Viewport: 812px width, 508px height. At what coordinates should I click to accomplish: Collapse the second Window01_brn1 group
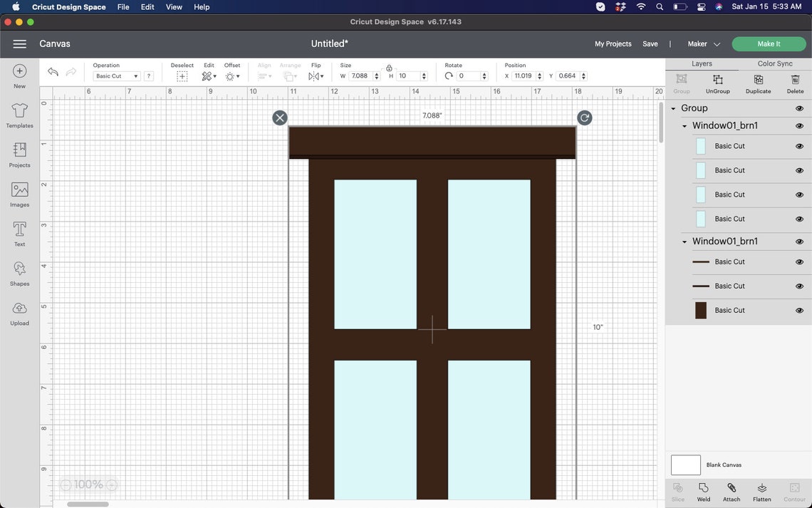point(683,241)
